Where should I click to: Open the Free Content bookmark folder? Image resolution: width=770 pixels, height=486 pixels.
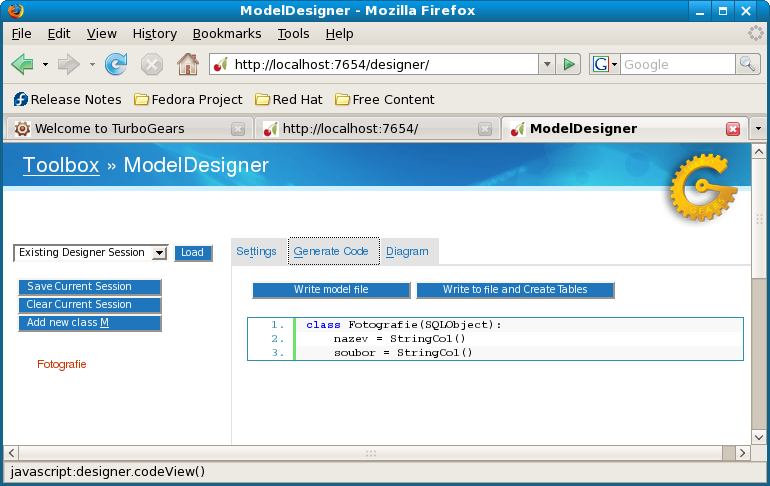pos(385,100)
